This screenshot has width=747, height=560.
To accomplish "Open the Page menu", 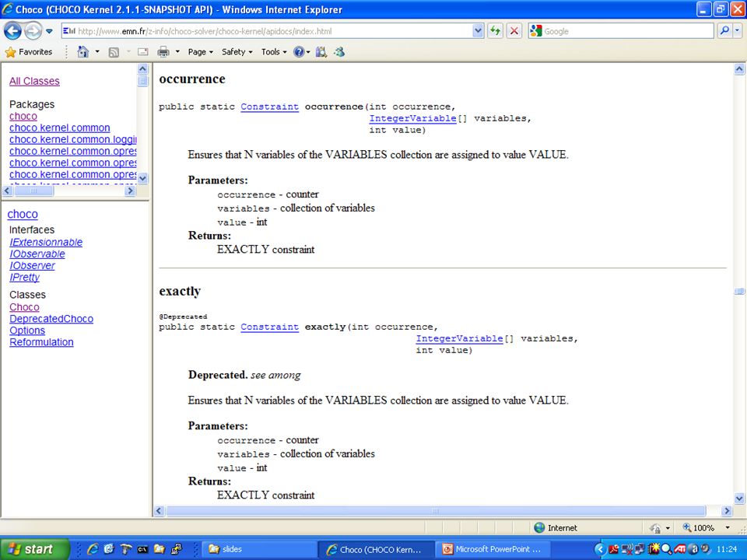I will (x=200, y=52).
